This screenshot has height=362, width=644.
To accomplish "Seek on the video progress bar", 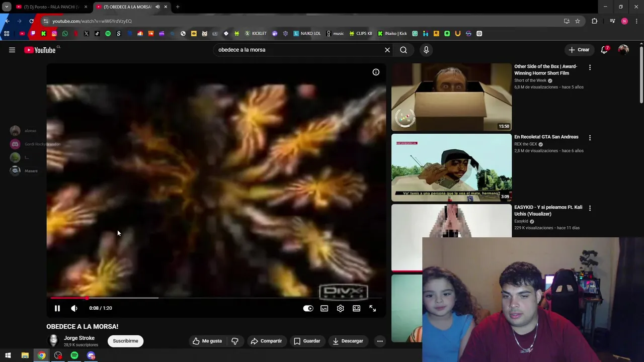I will (x=216, y=298).
